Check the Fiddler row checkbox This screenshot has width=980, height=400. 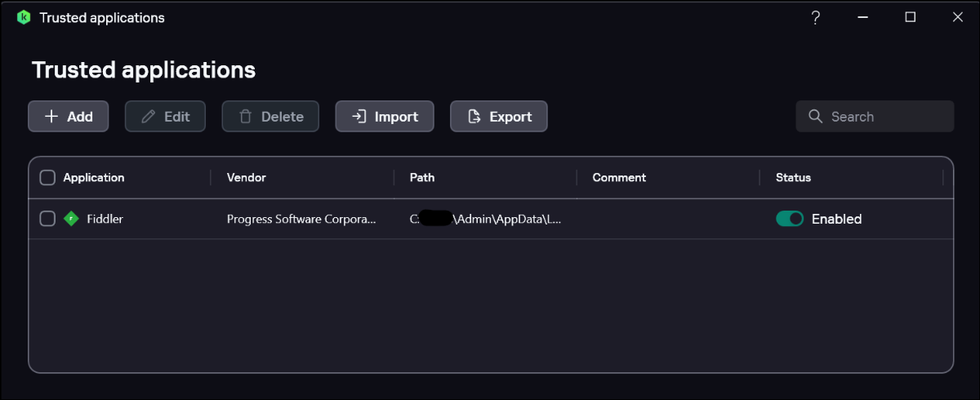[x=47, y=219]
